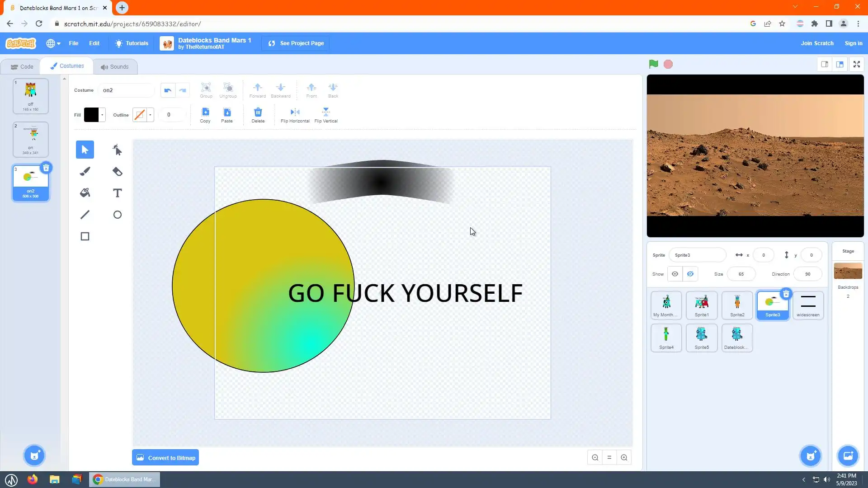Hide sprite with crossed-eye toggle
Image resolution: width=868 pixels, height=488 pixels.
point(690,274)
